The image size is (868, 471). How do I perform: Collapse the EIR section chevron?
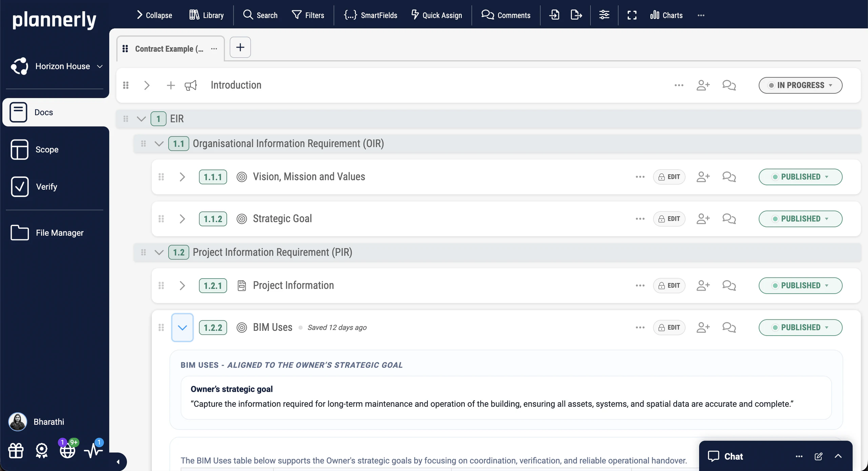tap(141, 119)
